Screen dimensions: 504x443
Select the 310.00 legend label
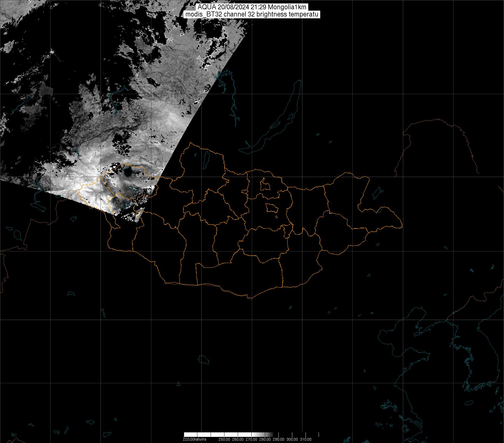[306, 439]
